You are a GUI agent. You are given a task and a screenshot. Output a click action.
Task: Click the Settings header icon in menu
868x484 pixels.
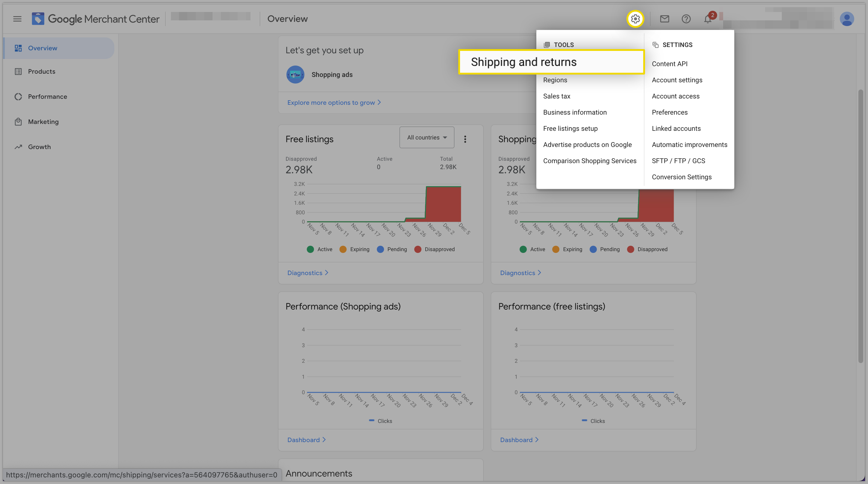(655, 45)
